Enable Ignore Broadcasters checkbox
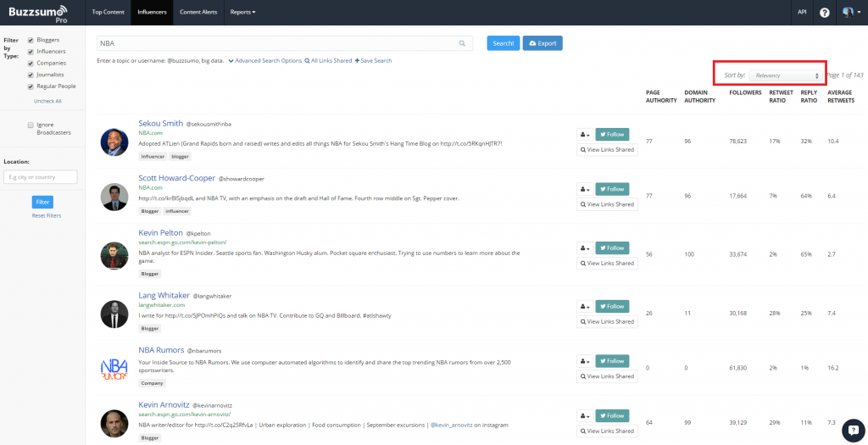This screenshot has height=445, width=868. [x=31, y=124]
